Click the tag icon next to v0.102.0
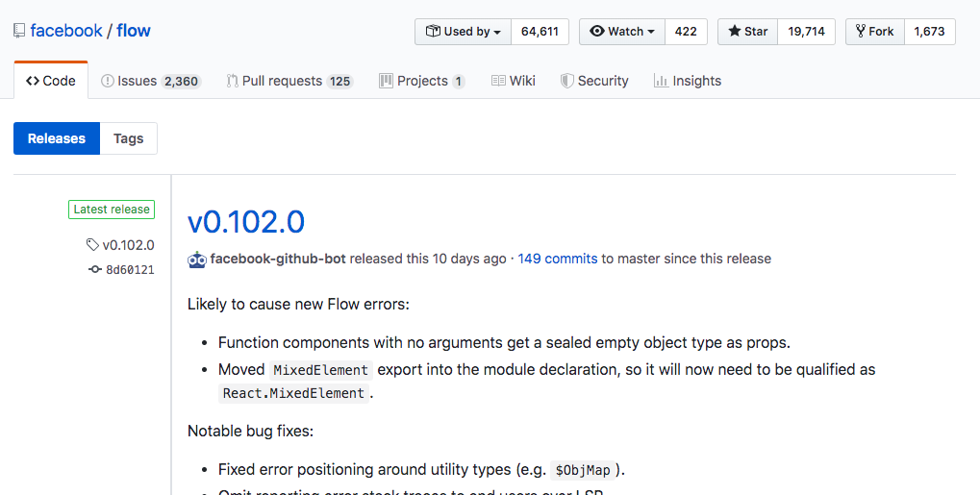Screen dimensions: 980x495 coord(92,245)
